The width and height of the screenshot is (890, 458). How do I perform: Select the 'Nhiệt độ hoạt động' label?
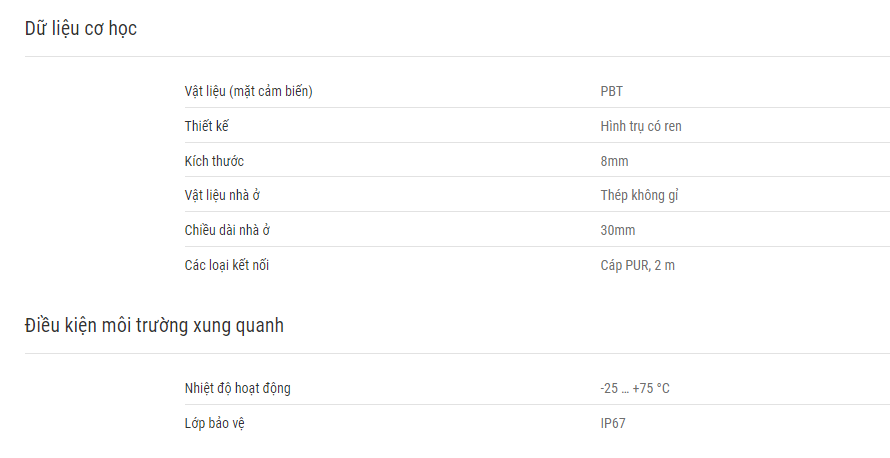(237, 388)
